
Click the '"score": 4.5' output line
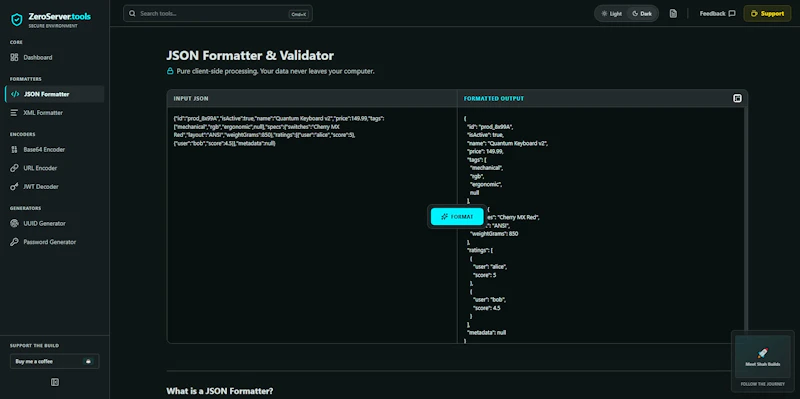(487, 308)
